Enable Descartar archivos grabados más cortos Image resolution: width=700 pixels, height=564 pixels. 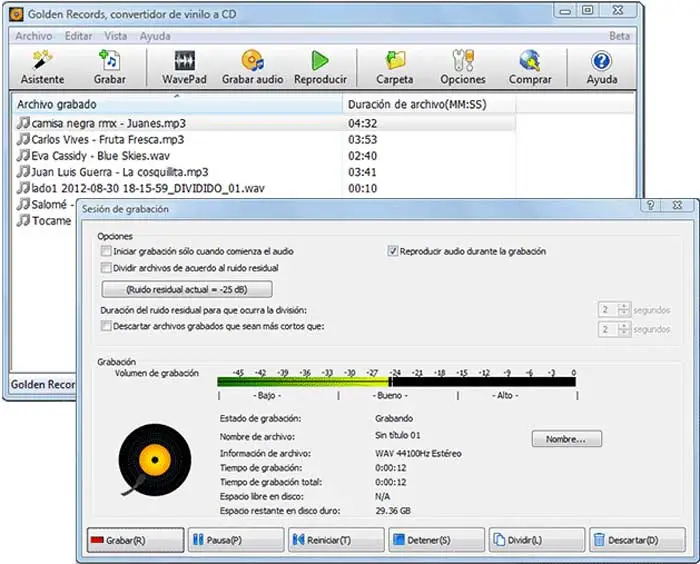click(x=106, y=326)
